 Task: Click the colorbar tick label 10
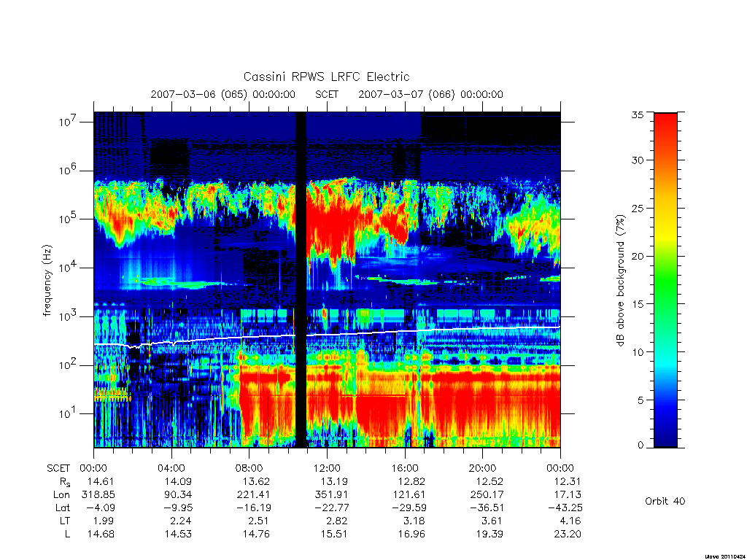point(638,352)
